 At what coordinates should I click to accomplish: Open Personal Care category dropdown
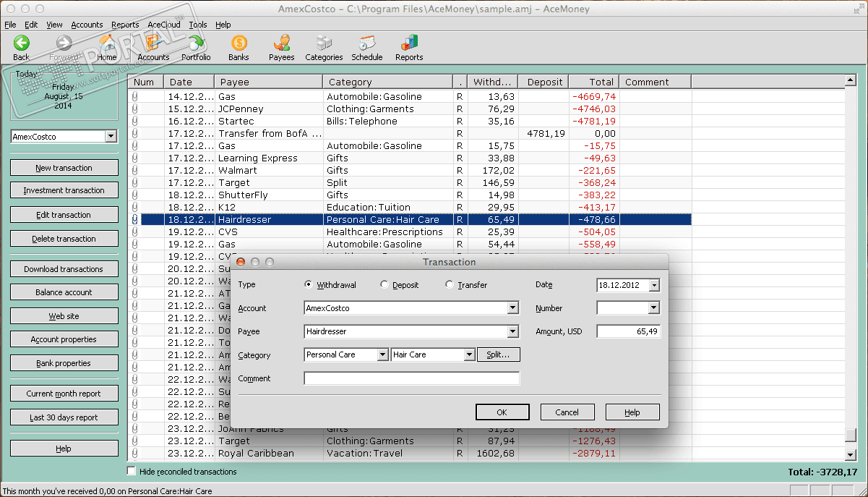383,354
